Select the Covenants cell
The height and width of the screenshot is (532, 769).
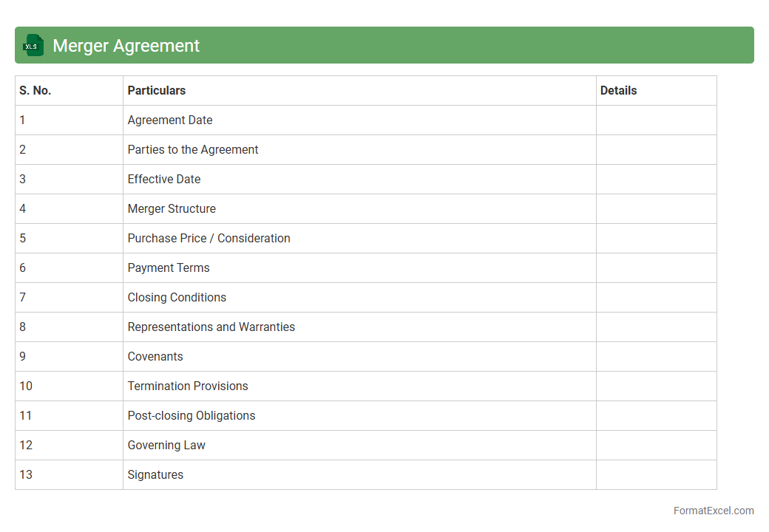tap(155, 356)
